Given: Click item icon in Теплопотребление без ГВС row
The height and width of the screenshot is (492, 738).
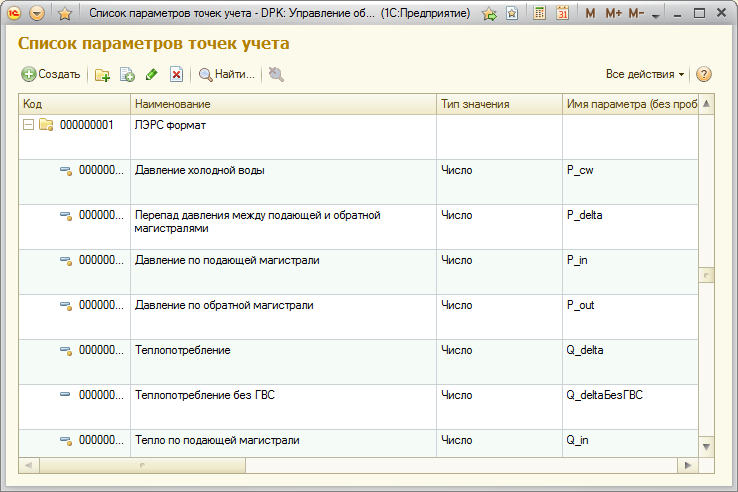Looking at the screenshot, I should (65, 395).
